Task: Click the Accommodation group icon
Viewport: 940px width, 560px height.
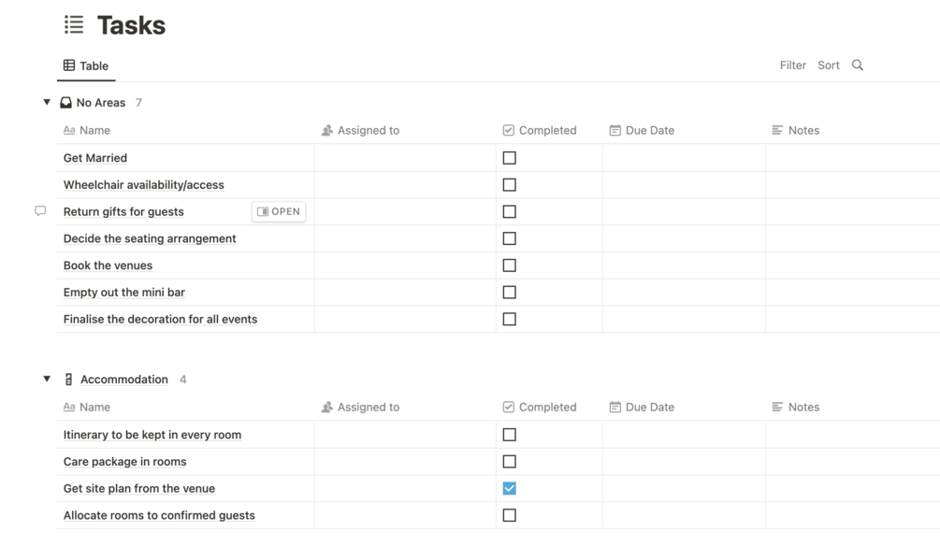Action: [x=68, y=380]
